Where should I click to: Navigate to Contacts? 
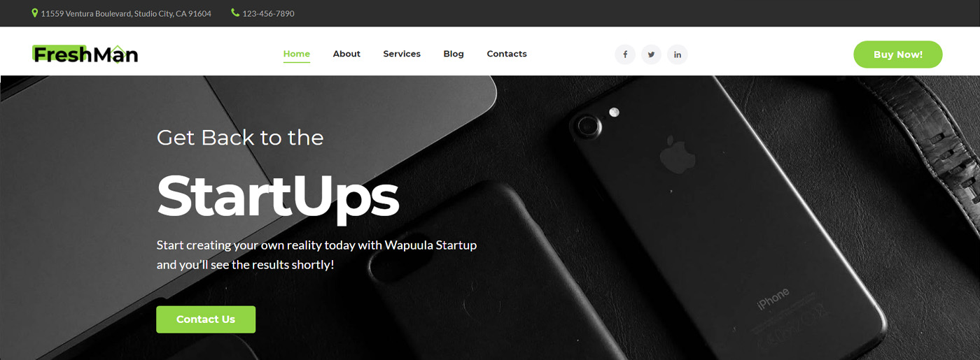click(507, 54)
